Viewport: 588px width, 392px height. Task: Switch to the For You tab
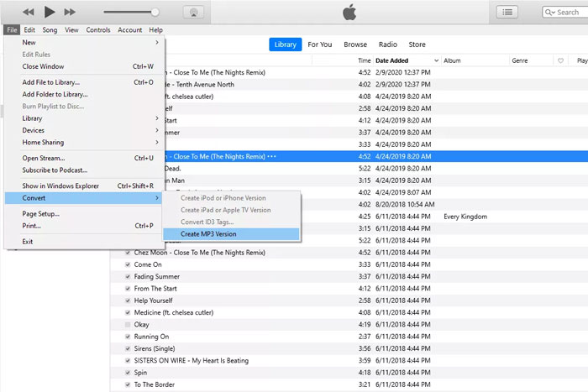point(319,44)
